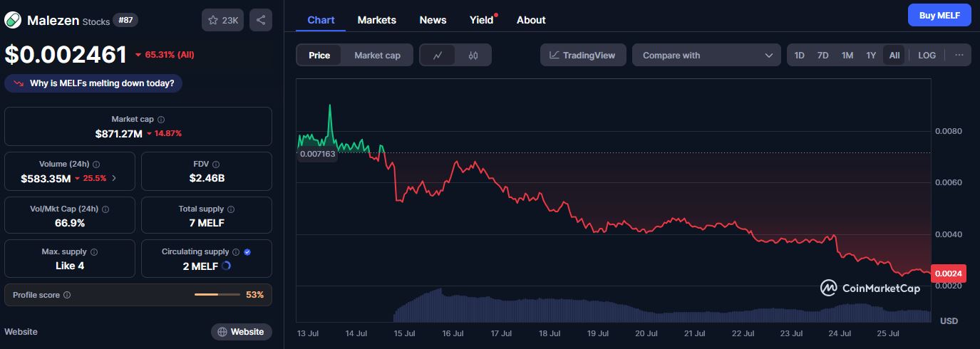Click the circulating supply progress ring

[x=226, y=266]
